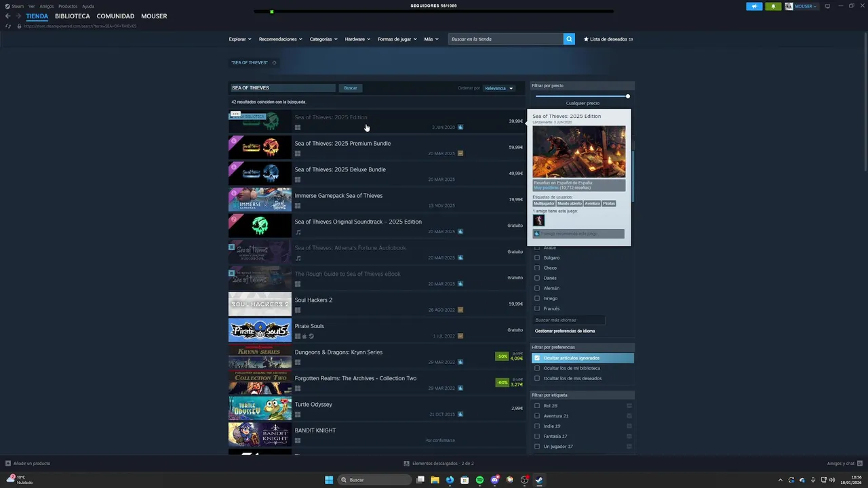Open the Amigos menu
Screen dimensions: 868x488
pyautogui.click(x=46, y=6)
